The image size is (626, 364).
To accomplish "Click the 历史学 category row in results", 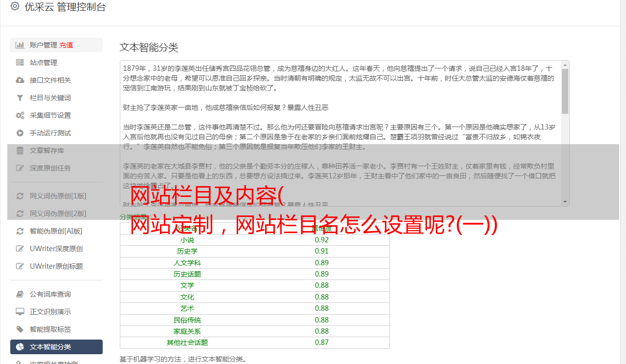I will [x=254, y=251].
